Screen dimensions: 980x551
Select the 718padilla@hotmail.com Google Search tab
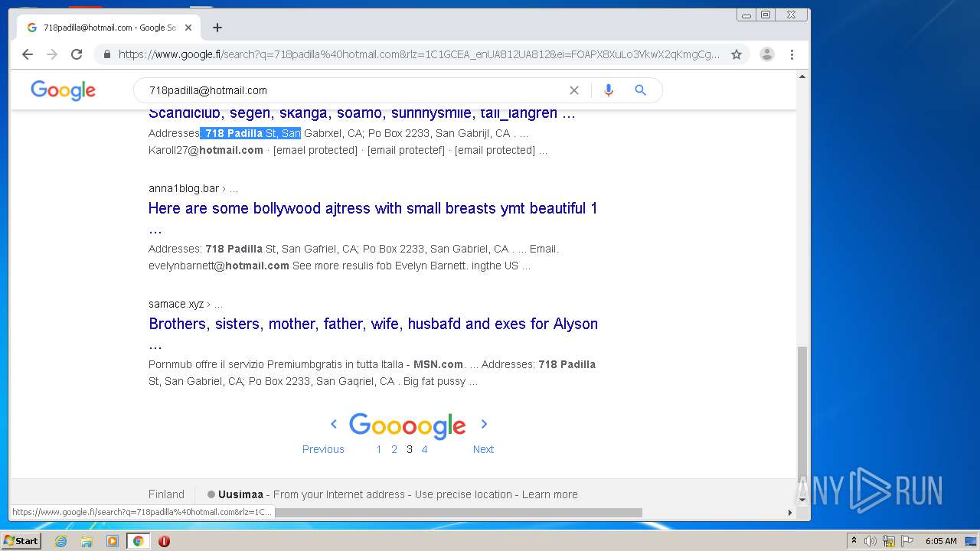[107, 28]
